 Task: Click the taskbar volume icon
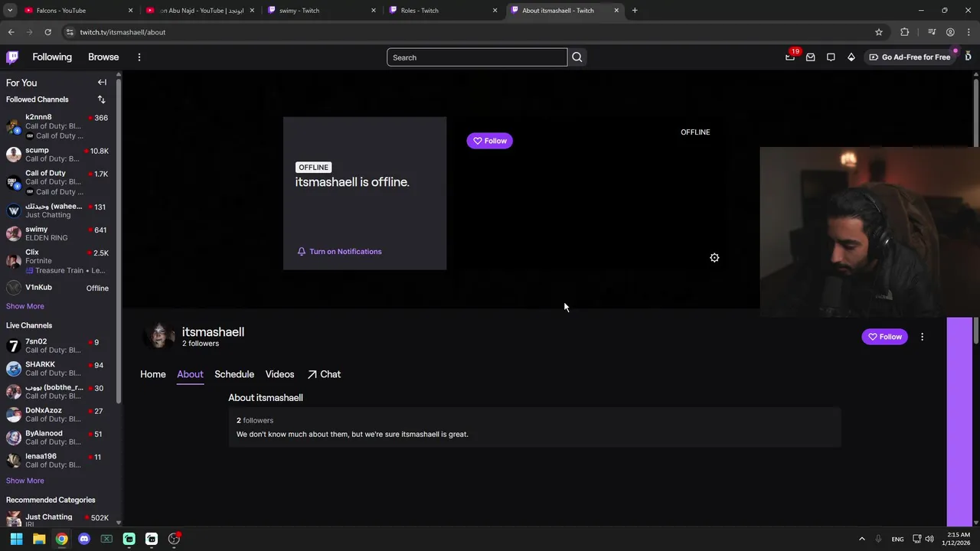pyautogui.click(x=929, y=539)
